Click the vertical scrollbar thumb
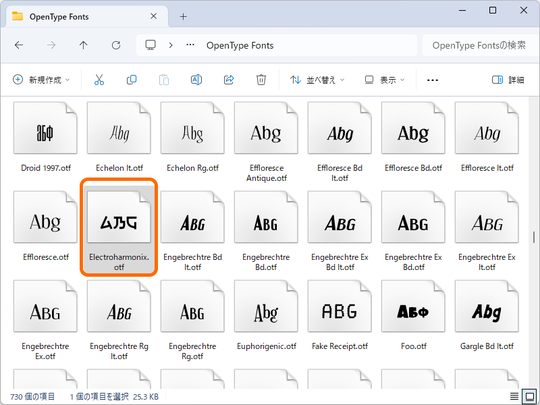 [534, 237]
